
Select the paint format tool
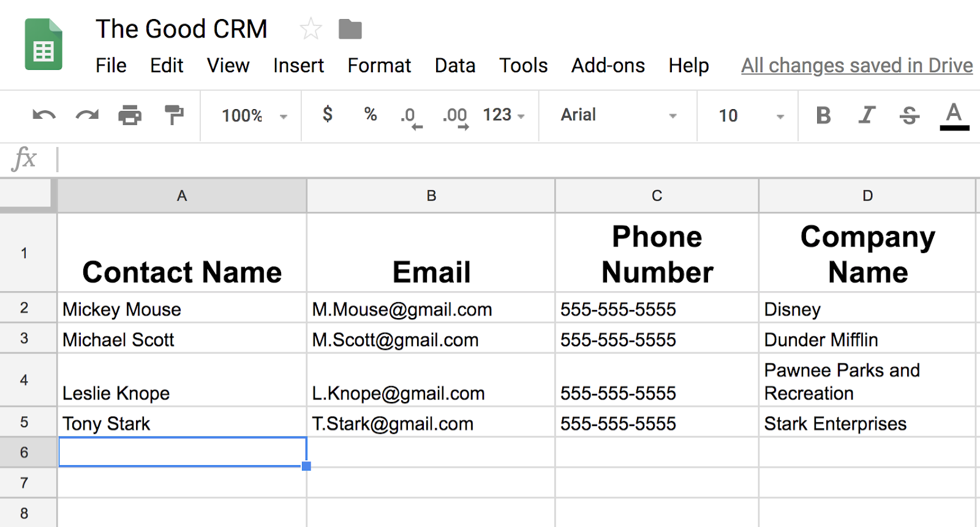(x=174, y=115)
